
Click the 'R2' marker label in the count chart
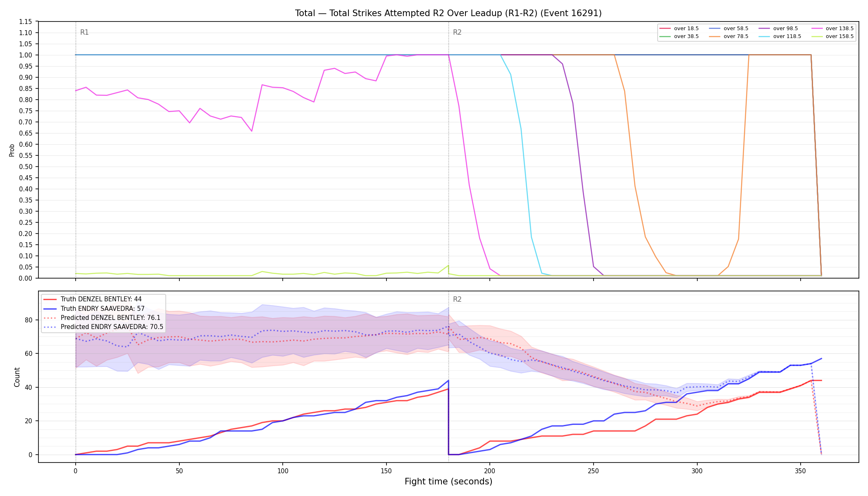457,299
